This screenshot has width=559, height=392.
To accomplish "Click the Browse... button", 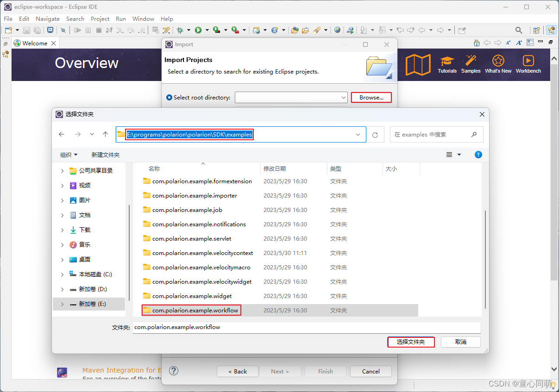I will click(x=371, y=98).
